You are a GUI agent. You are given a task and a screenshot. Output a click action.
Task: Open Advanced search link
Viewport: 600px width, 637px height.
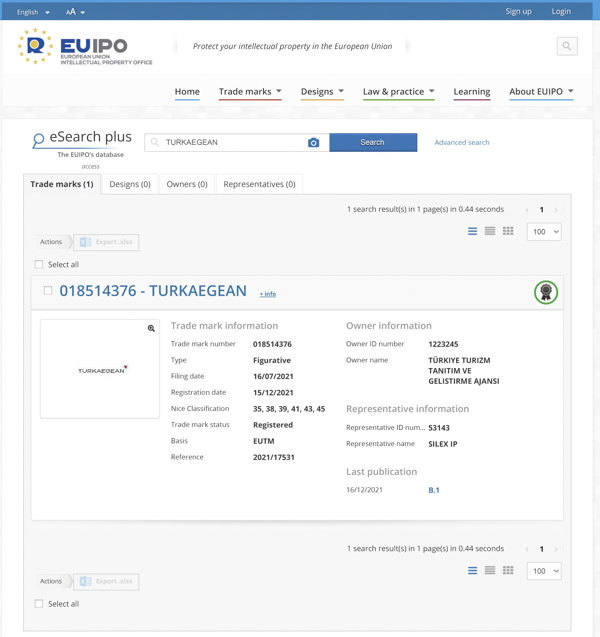point(462,143)
